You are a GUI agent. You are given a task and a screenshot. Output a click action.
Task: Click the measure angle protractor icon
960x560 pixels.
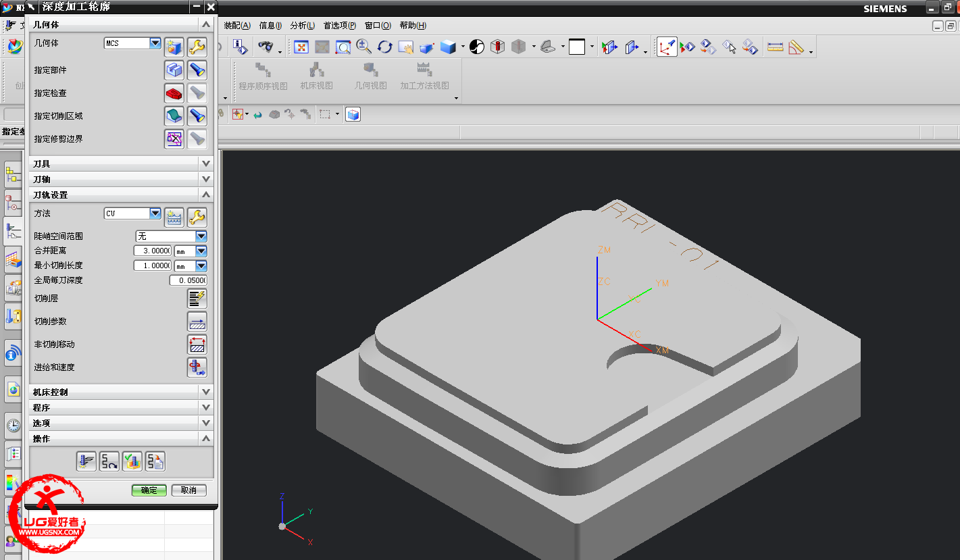click(796, 47)
